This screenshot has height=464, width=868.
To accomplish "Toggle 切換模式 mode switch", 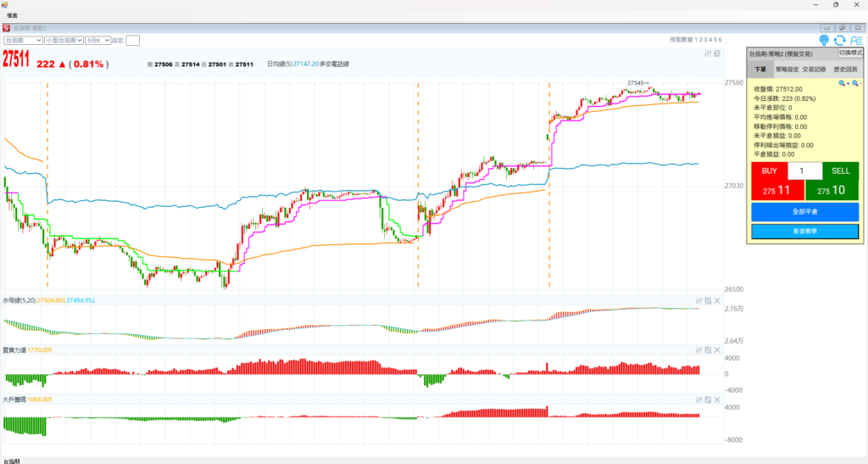I will point(850,53).
